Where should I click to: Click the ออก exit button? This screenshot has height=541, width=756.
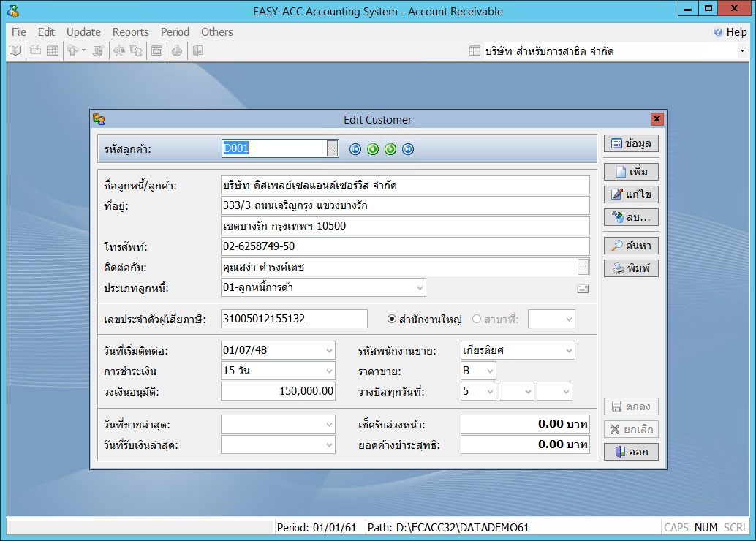click(x=631, y=452)
